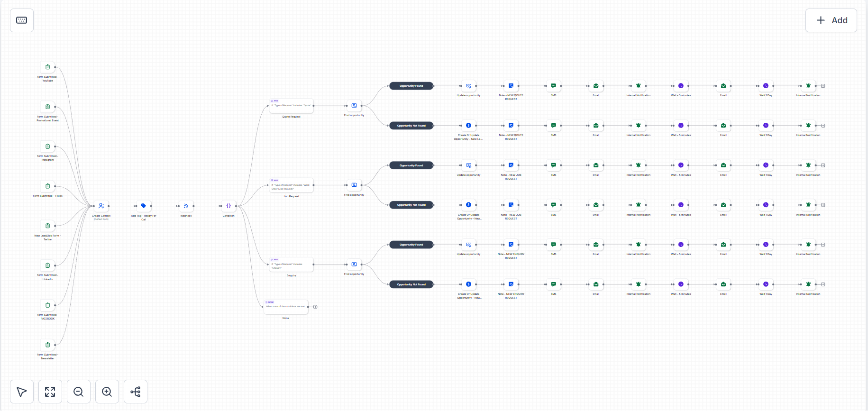Screen dimensions: 868x411
Task: Add a step after the None branch
Action: (x=315, y=307)
